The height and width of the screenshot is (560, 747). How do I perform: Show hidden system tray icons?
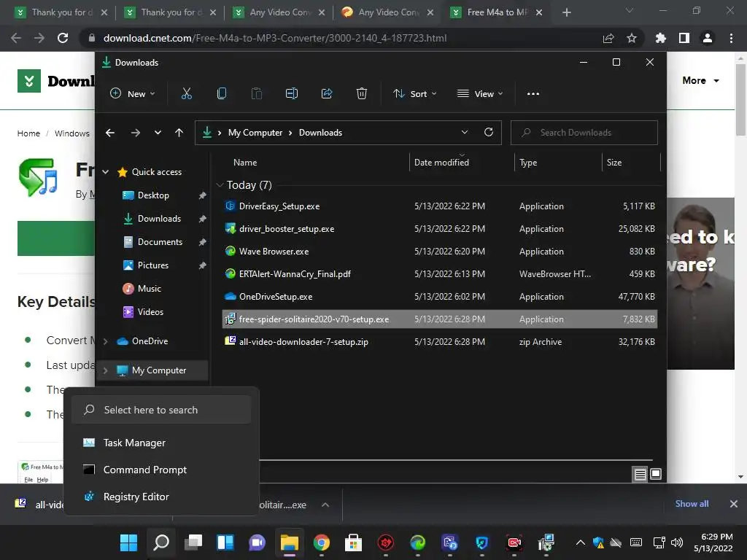pos(580,542)
